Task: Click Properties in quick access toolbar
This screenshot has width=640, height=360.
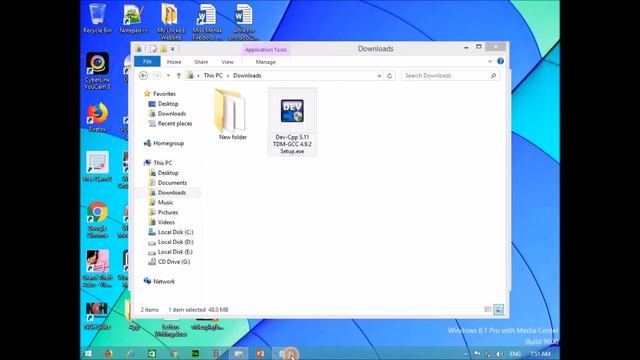Action: [153, 49]
